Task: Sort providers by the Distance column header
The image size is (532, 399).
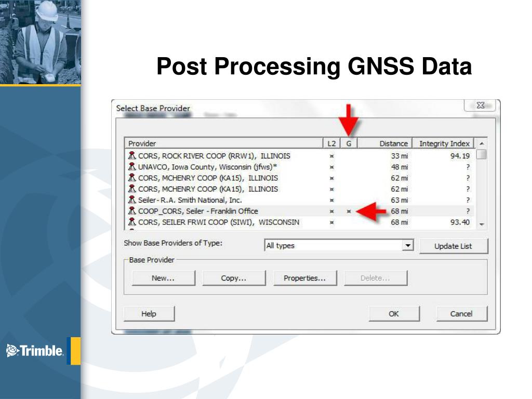Action: click(385, 143)
